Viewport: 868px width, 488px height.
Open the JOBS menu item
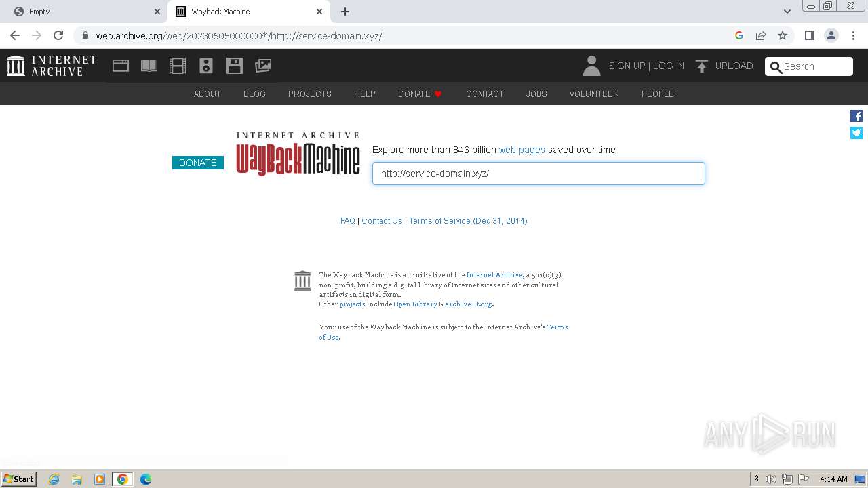(x=536, y=94)
